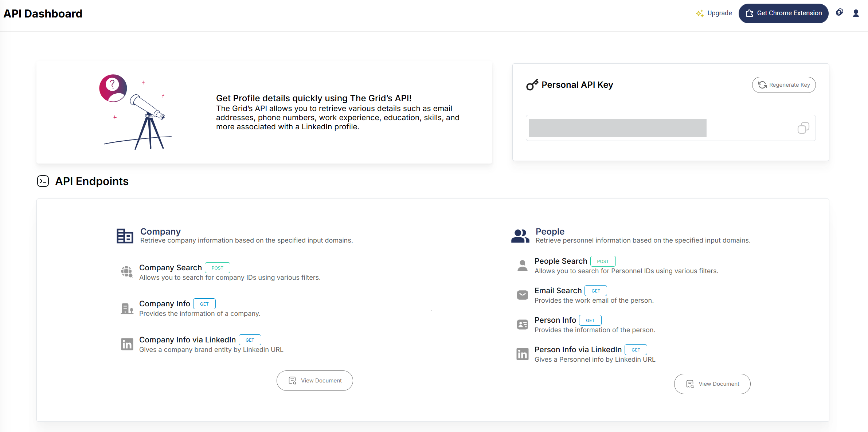Select the Company Info endpoint

coord(165,304)
